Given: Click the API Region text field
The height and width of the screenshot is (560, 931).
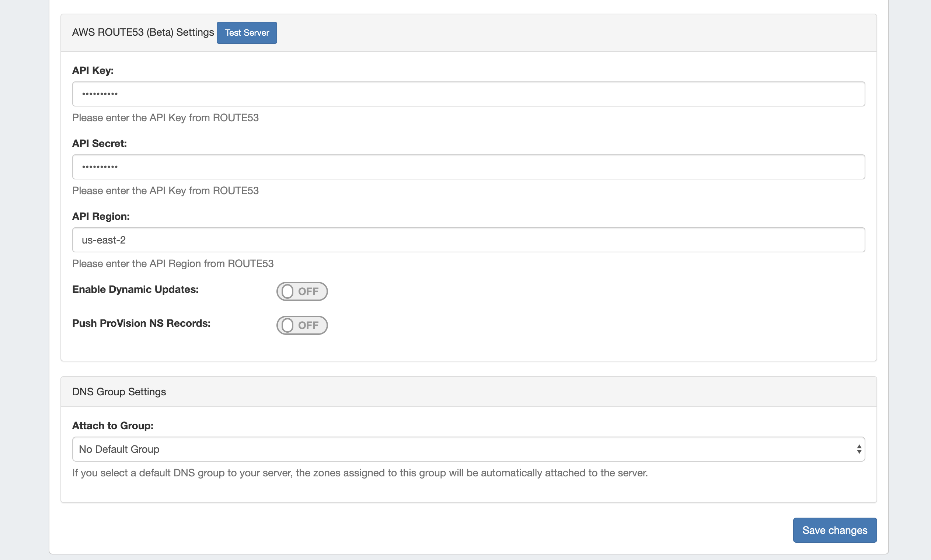Looking at the screenshot, I should coord(468,239).
